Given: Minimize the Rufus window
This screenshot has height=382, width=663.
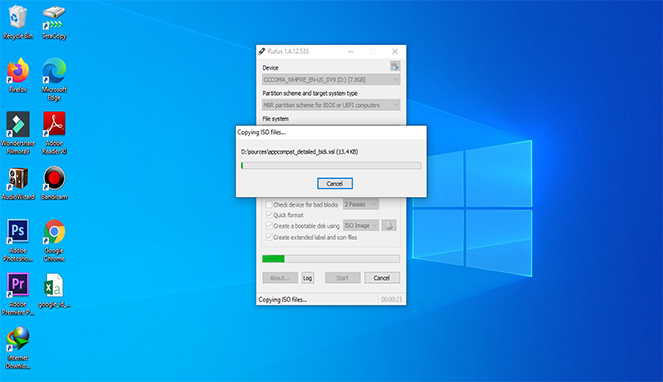Looking at the screenshot, I should point(351,51).
